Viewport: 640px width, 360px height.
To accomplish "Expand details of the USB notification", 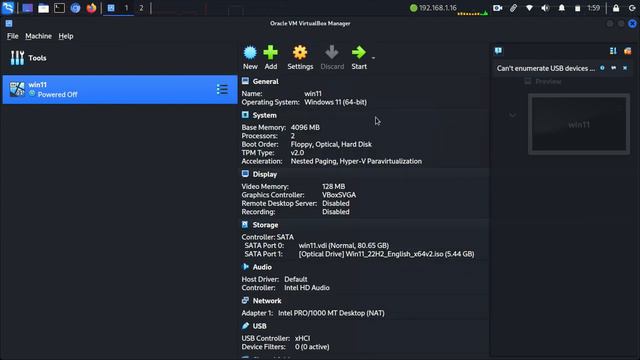I will 613,68.
